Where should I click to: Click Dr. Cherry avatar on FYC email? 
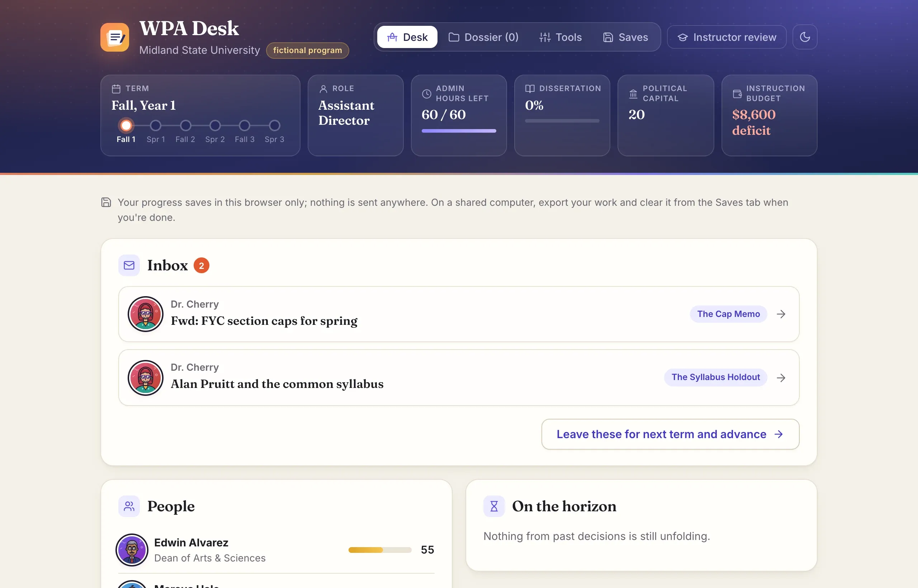(146, 314)
